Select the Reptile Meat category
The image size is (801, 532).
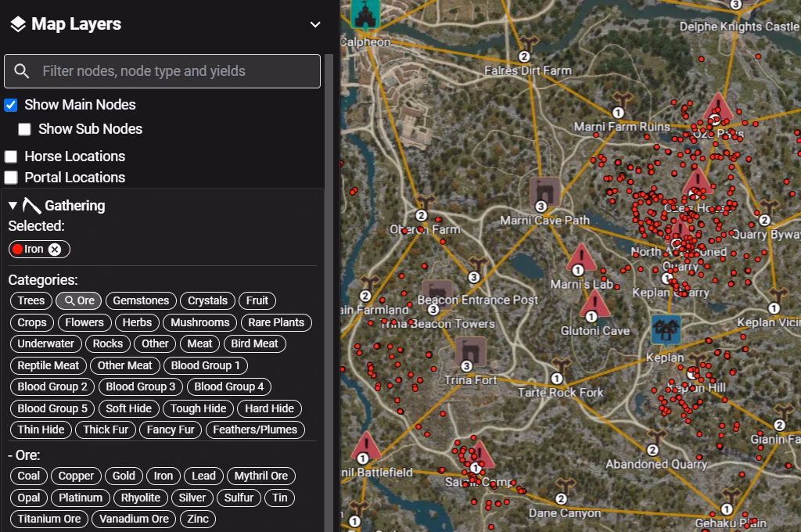pyautogui.click(x=48, y=365)
